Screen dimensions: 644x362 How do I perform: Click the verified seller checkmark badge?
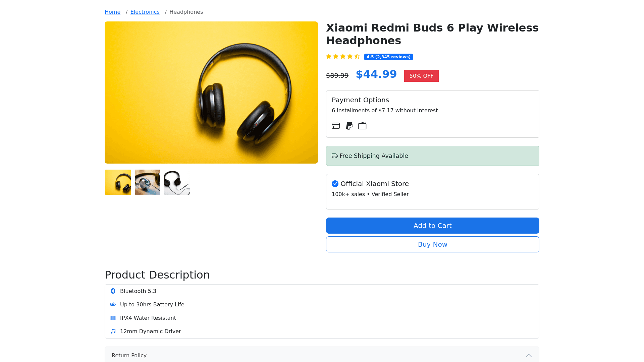coord(335,184)
